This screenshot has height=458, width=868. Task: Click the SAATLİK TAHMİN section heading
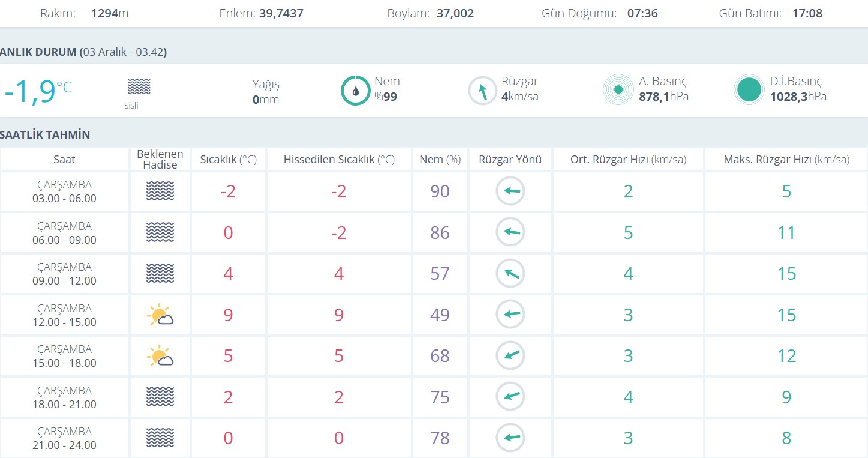46,135
